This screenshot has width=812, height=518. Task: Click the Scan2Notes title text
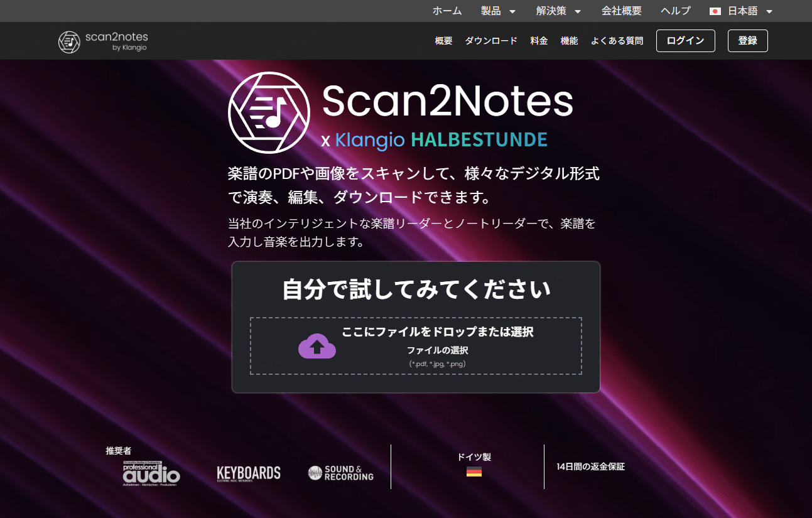pyautogui.click(x=448, y=100)
